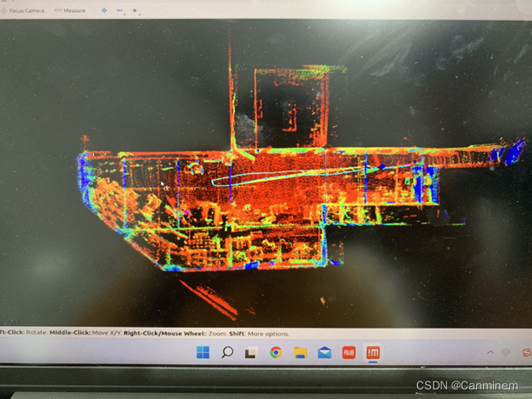Open File Explorer from the taskbar

pyautogui.click(x=300, y=353)
